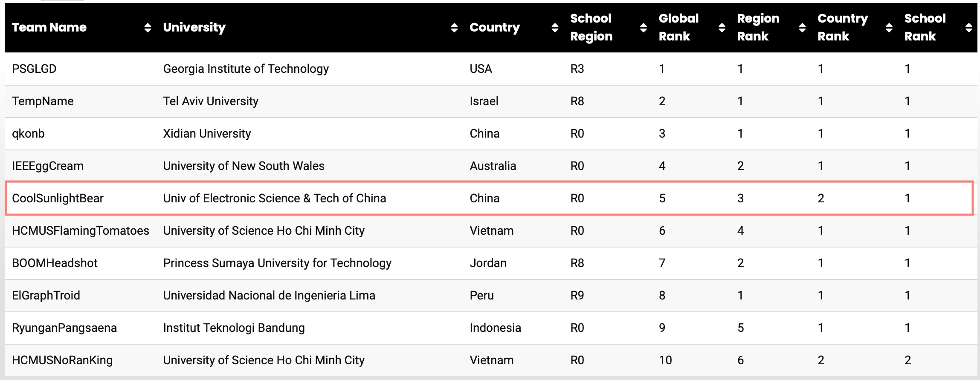Click University column sort arrows
The height and width of the screenshot is (380, 980).
tap(454, 28)
